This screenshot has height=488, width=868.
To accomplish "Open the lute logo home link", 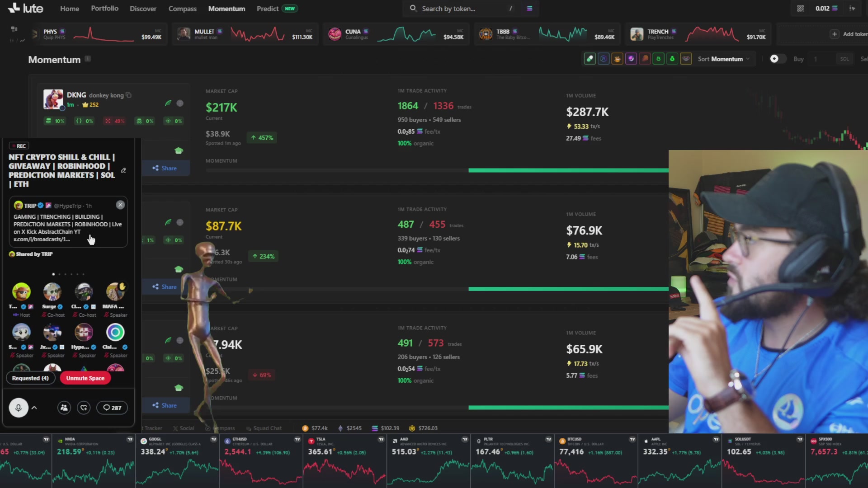I will [25, 8].
